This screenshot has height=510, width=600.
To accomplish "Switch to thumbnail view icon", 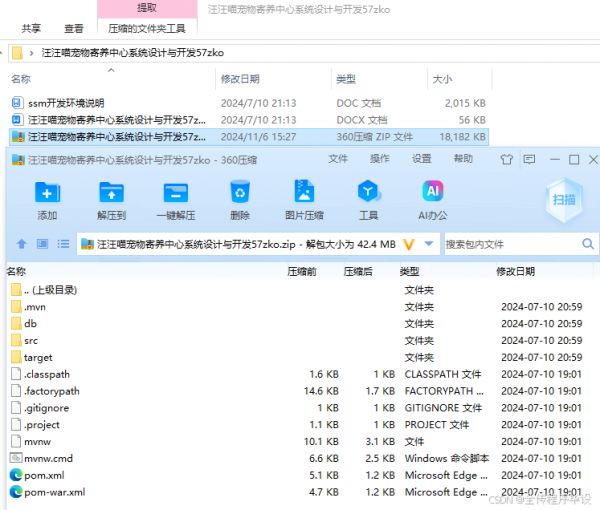I will [42, 244].
